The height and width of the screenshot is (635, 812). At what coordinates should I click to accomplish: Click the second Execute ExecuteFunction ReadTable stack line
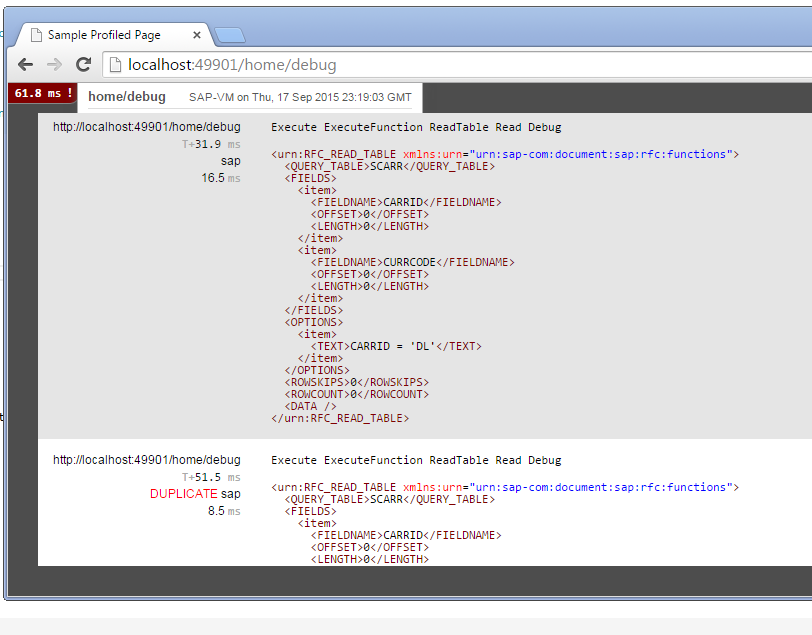click(416, 460)
